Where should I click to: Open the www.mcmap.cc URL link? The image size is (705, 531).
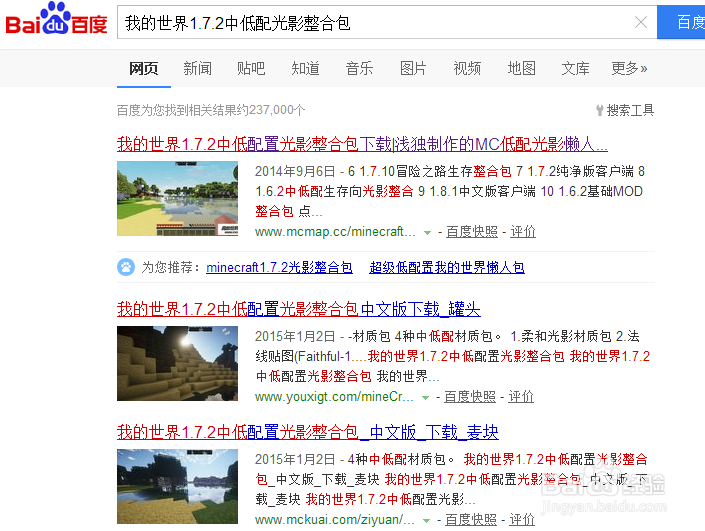[x=335, y=232]
